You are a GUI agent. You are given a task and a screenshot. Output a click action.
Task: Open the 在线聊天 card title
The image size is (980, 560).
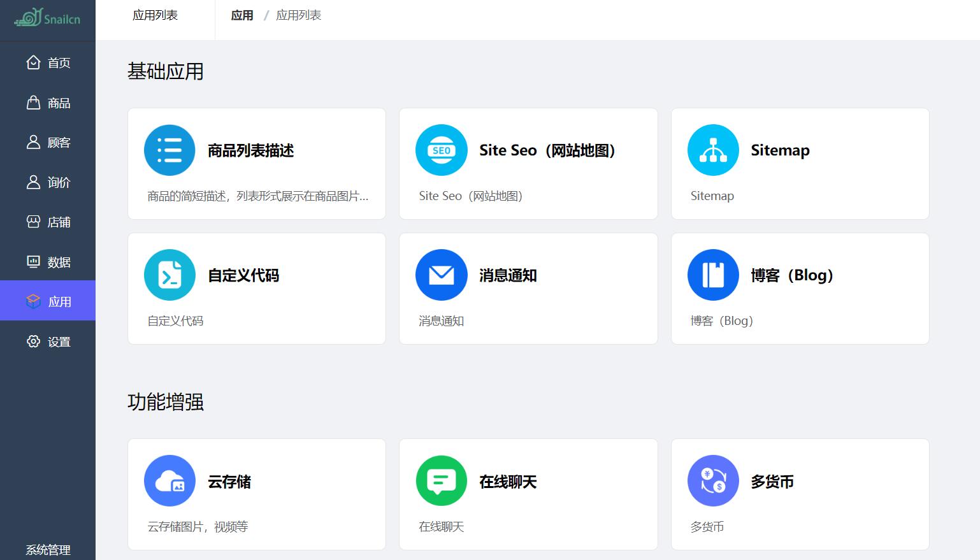508,482
